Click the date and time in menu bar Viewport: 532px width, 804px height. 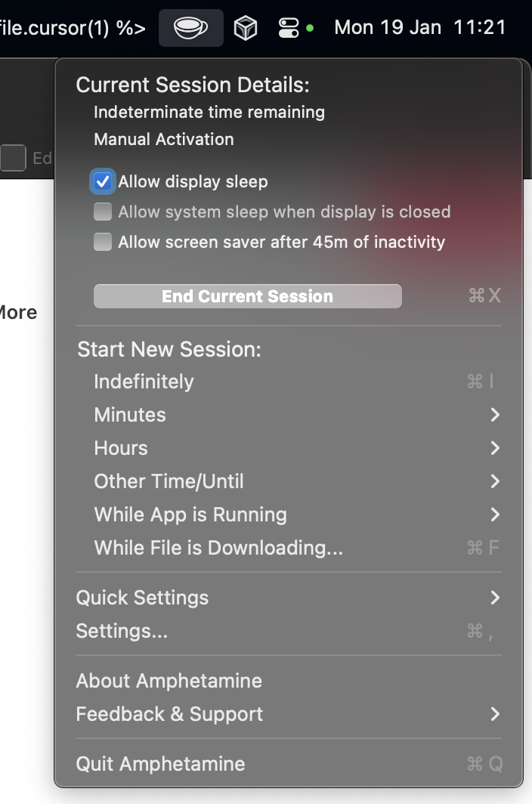pyautogui.click(x=419, y=28)
